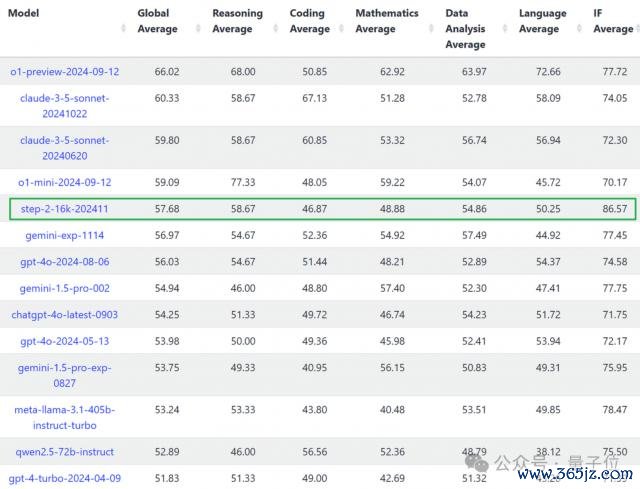This screenshot has height=489, width=640.
Task: Select gpt-4-turbo mathematics value 42.69
Action: pos(392,478)
